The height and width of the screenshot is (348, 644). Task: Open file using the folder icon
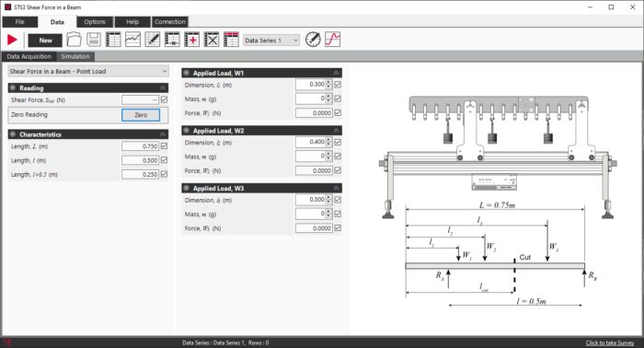click(x=74, y=40)
